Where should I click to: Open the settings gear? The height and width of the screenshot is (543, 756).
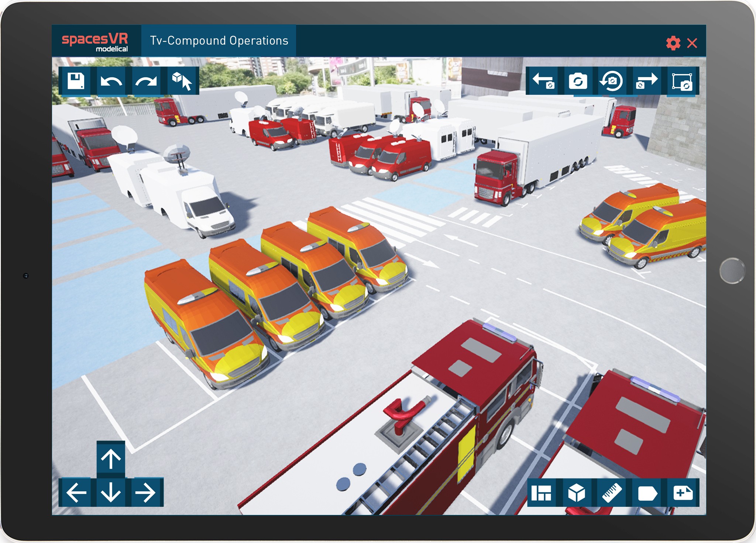[673, 43]
